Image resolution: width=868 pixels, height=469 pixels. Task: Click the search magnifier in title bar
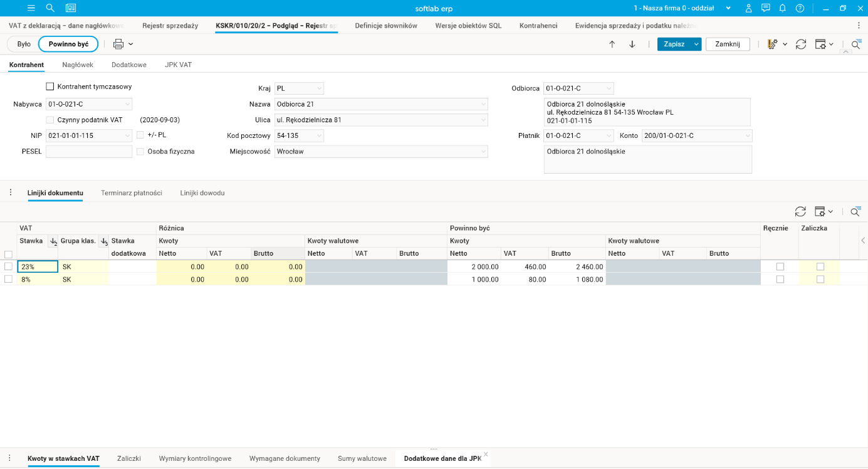tap(50, 8)
